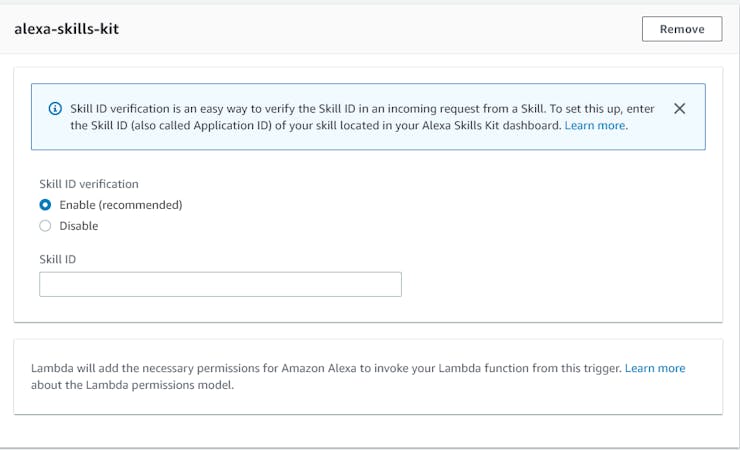Click the Remove button for alexa-skills-kit

[681, 29]
